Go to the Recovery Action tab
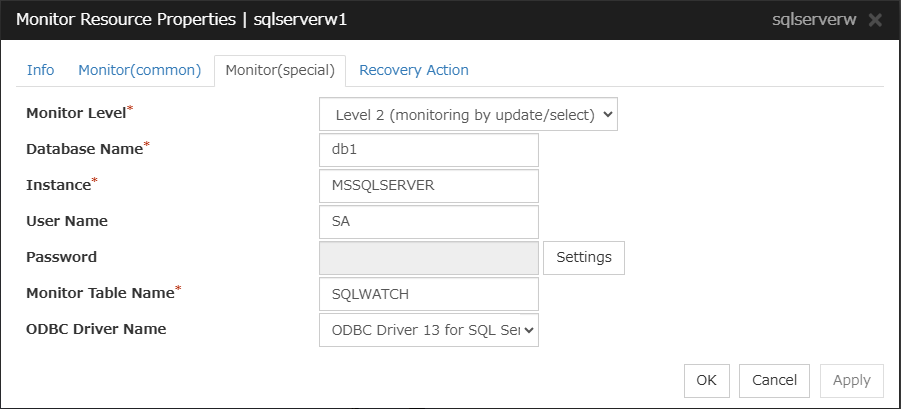This screenshot has width=901, height=409. [x=413, y=70]
